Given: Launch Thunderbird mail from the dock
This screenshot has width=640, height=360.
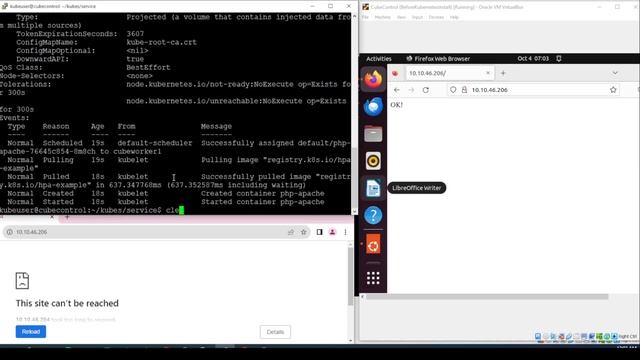Looking at the screenshot, I should (373, 107).
